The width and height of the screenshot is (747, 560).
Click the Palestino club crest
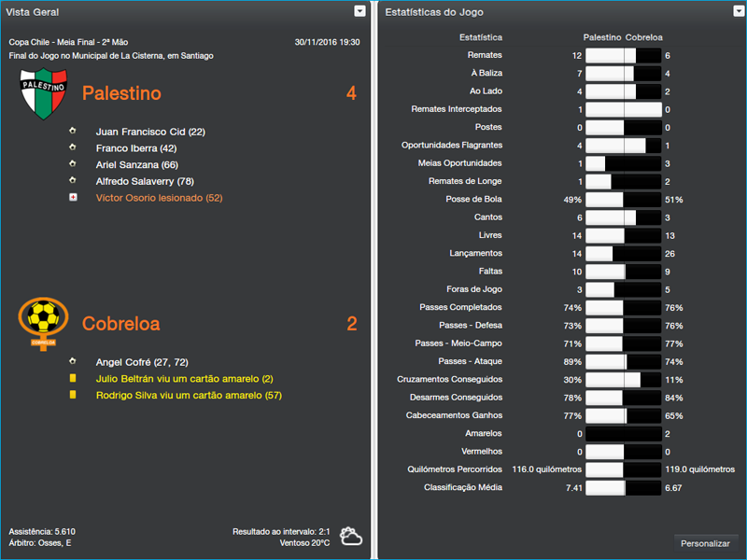pyautogui.click(x=44, y=93)
